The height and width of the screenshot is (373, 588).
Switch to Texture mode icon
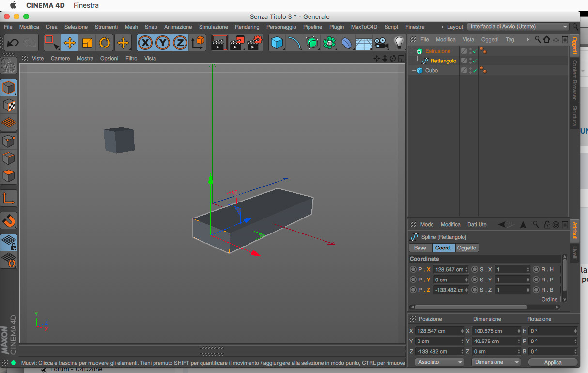point(9,106)
